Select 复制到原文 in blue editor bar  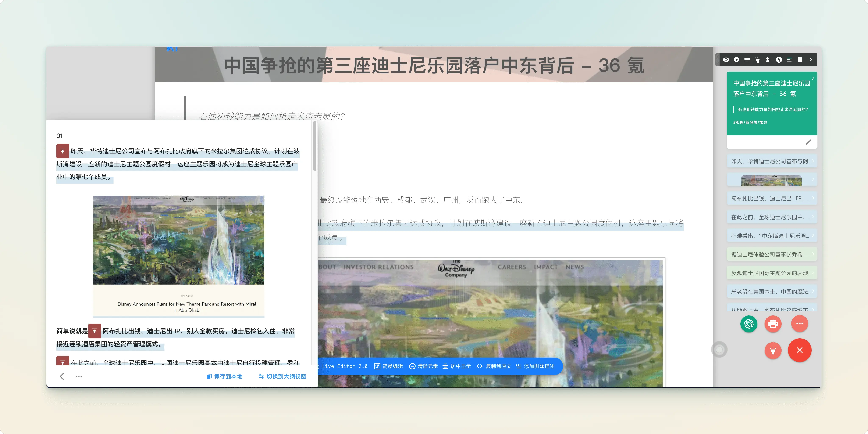coord(494,366)
